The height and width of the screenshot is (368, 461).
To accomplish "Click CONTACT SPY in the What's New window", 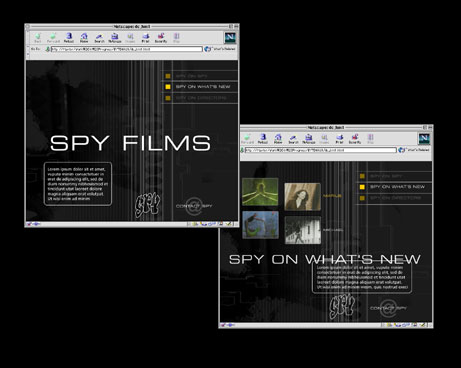I will point(388,308).
